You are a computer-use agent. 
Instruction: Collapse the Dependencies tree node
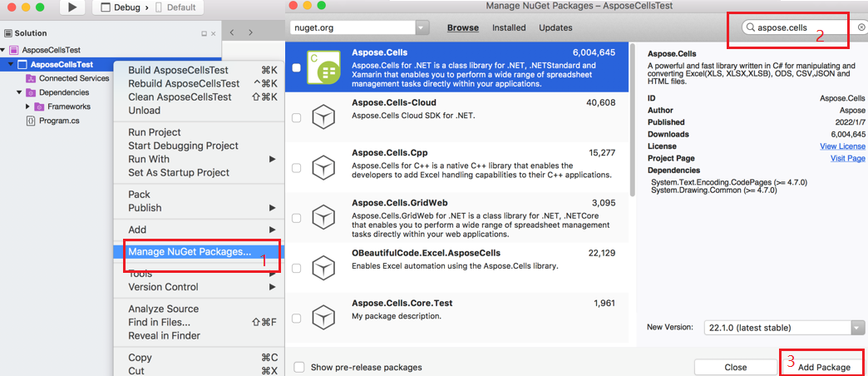(x=19, y=92)
